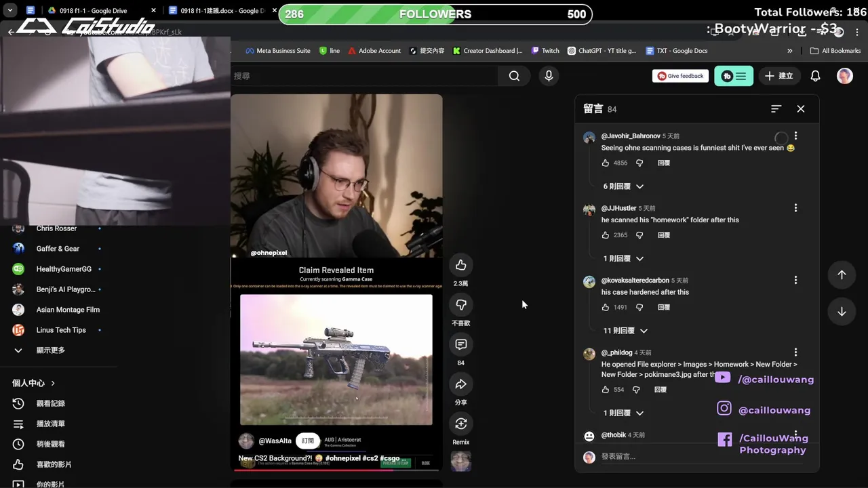Open more options on @Javohir_Bahronov's comment
Screen dimensions: 868x488
pyautogui.click(x=795, y=136)
